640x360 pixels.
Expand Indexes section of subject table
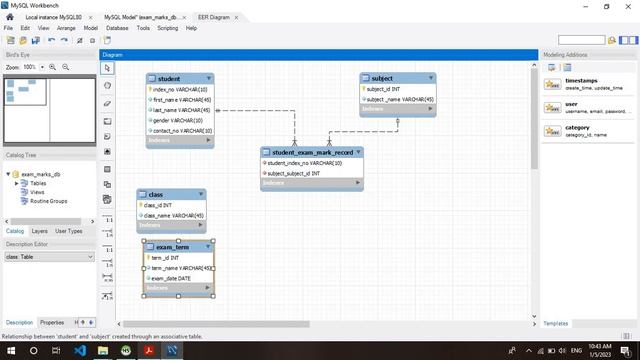click(430, 109)
